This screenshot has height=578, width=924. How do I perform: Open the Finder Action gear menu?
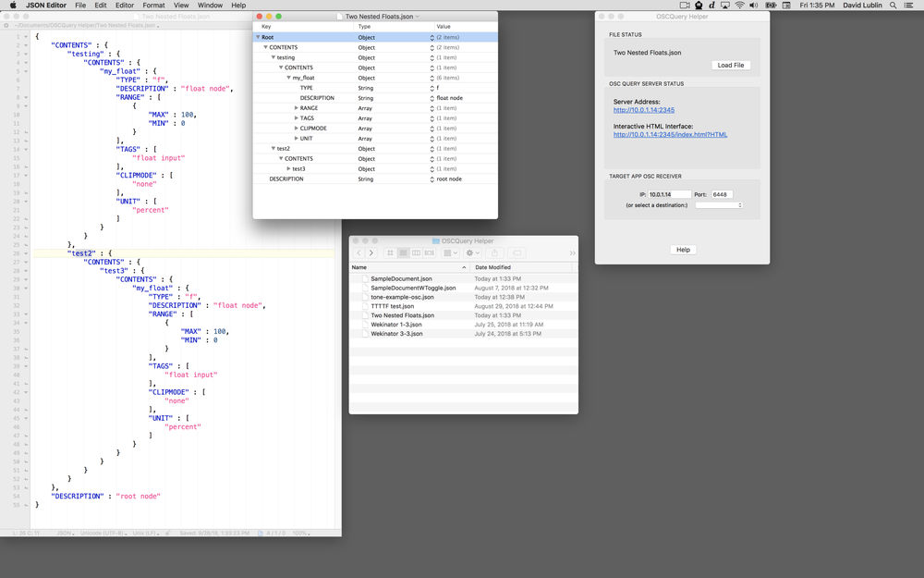(x=472, y=253)
